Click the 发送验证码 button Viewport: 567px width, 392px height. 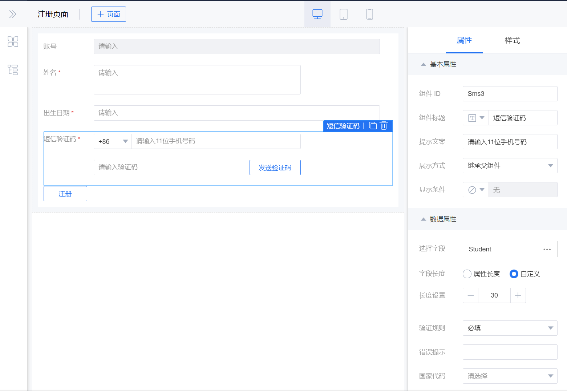(275, 167)
